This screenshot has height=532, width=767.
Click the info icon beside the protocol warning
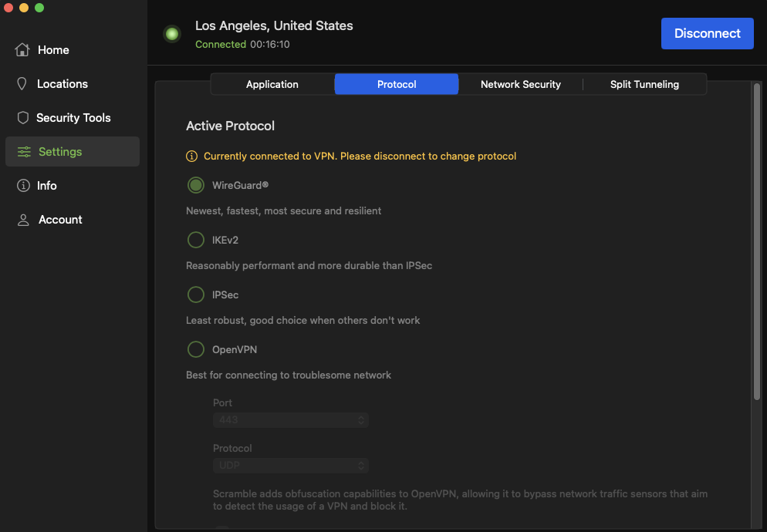click(191, 156)
